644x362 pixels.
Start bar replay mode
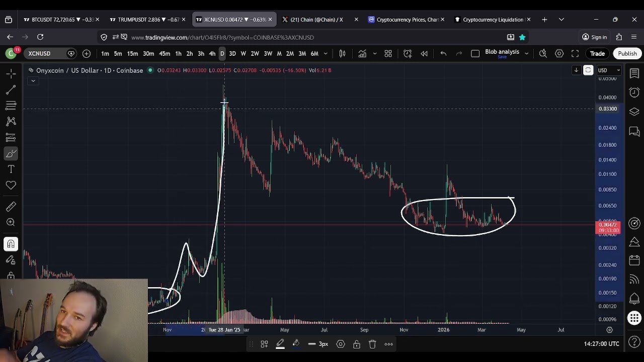424,54
